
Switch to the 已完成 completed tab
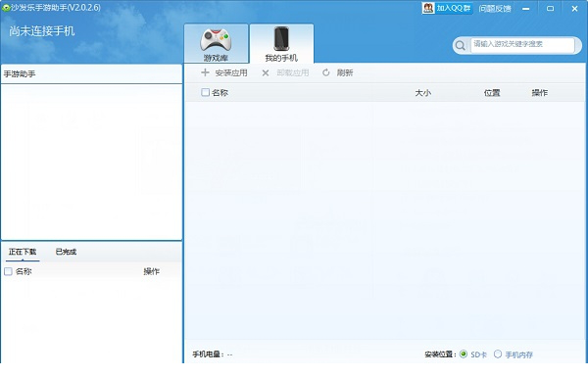(66, 252)
